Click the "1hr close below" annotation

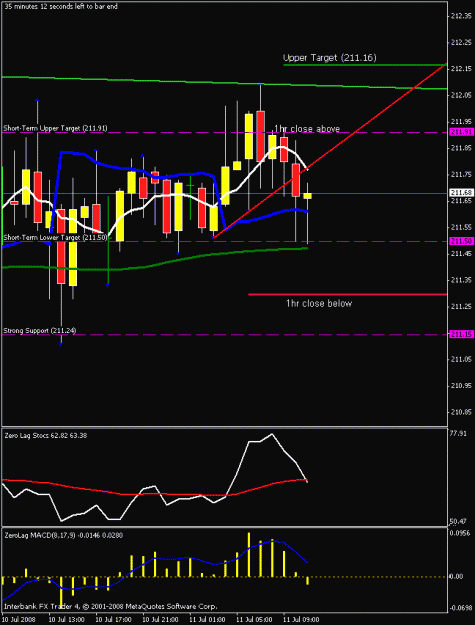[x=319, y=303]
